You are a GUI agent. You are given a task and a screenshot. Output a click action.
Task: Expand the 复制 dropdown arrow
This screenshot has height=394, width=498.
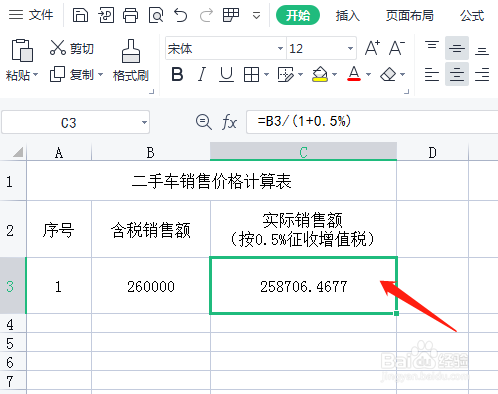100,74
